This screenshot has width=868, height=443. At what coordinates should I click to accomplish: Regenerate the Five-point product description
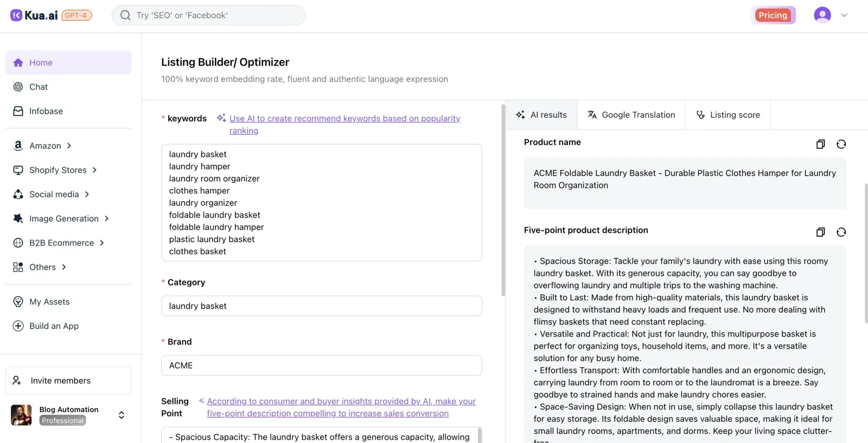click(x=841, y=232)
